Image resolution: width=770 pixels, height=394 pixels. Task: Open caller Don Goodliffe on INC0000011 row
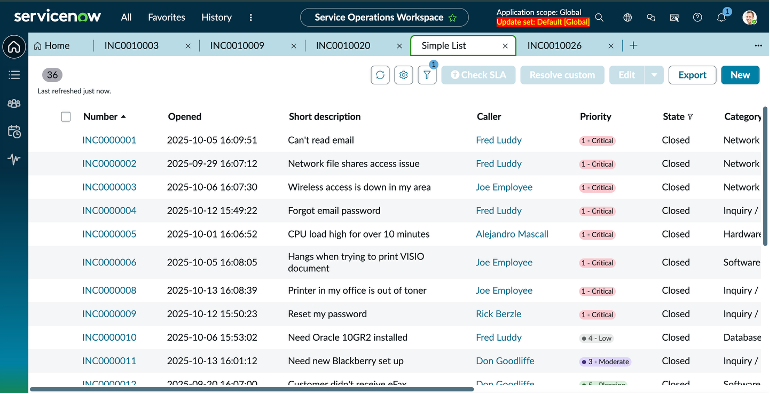click(x=505, y=361)
